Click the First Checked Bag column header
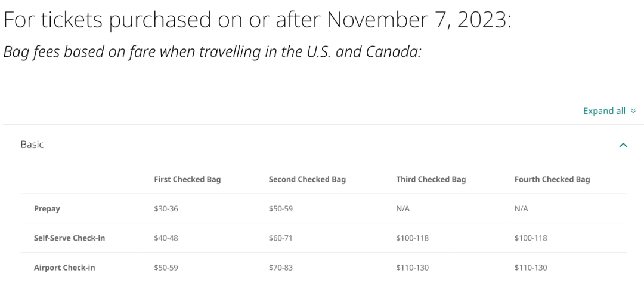Image resolution: width=644 pixels, height=295 pixels. pos(187,179)
